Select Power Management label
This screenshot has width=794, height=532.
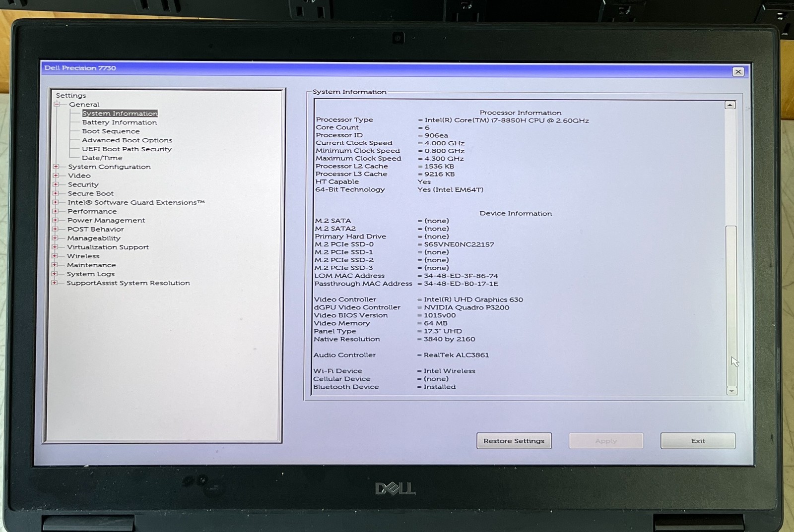tap(106, 221)
